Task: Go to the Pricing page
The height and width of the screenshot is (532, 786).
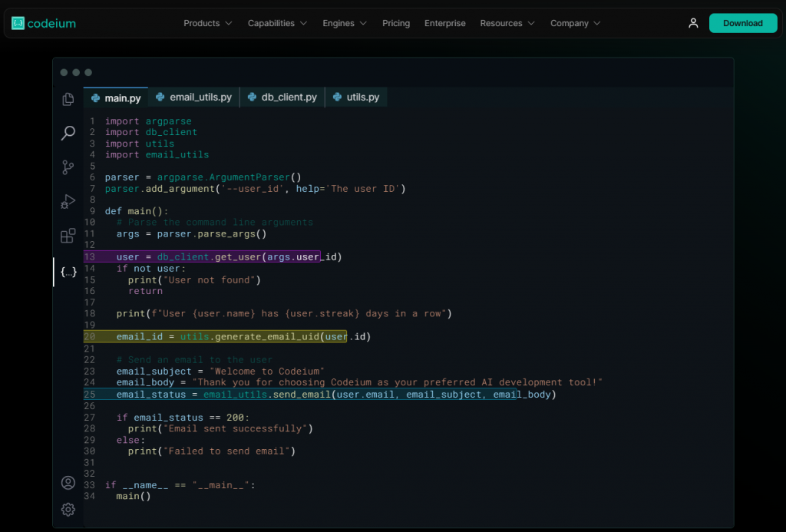Action: click(x=396, y=23)
